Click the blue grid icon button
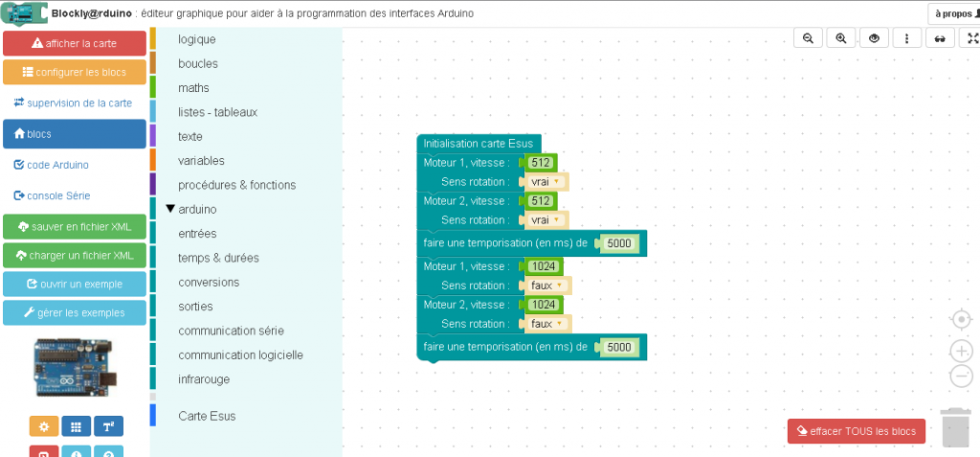 77,426
